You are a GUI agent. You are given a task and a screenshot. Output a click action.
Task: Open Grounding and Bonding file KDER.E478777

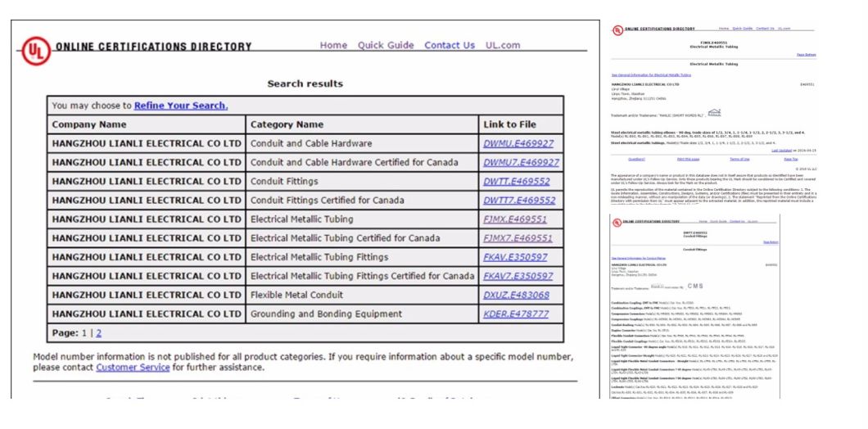pyautogui.click(x=516, y=314)
